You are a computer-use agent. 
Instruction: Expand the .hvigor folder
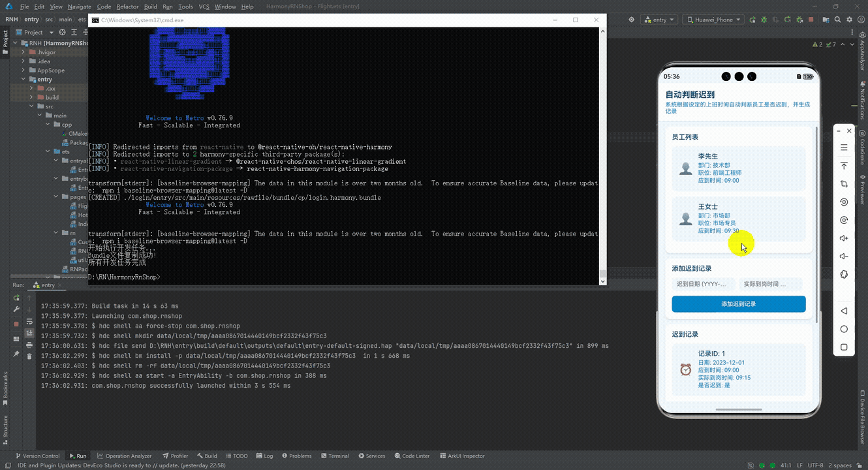(23, 52)
